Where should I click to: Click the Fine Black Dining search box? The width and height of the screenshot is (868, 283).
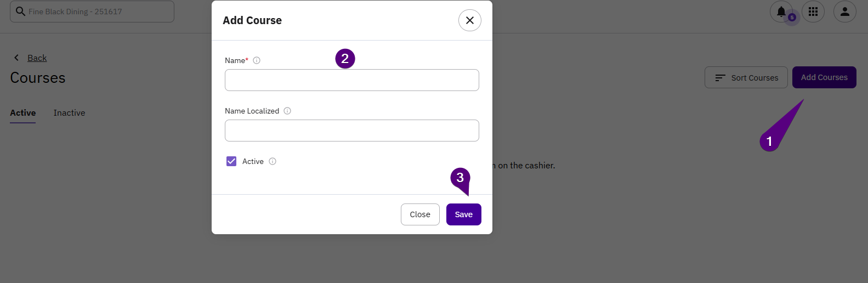[x=99, y=12]
